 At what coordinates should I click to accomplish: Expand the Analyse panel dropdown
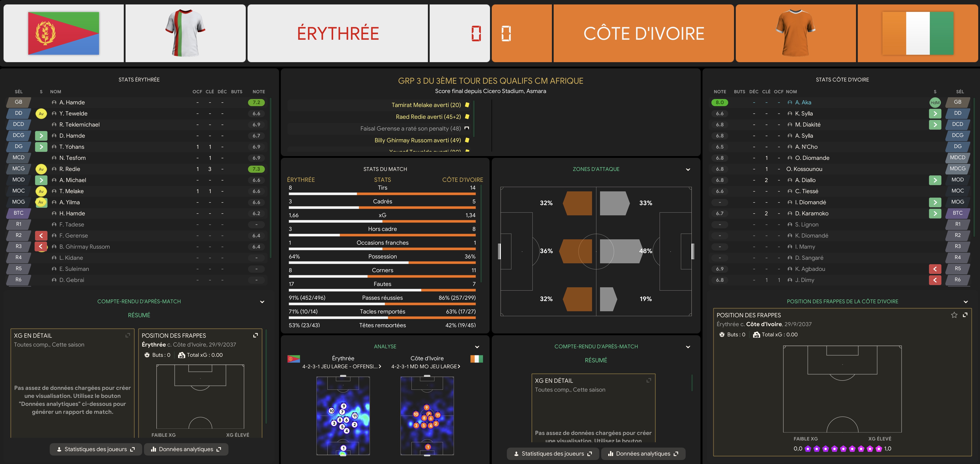tap(477, 347)
